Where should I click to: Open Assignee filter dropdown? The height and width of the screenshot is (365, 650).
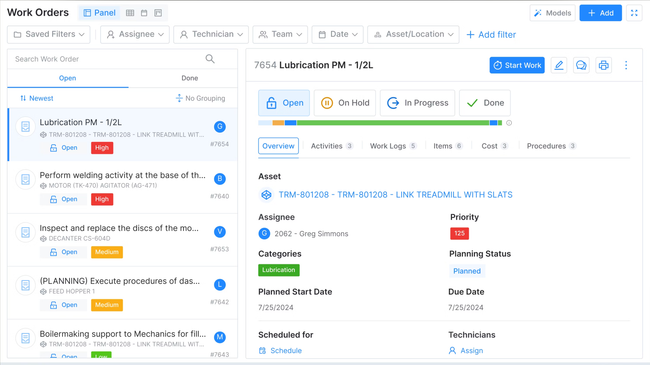[135, 34]
